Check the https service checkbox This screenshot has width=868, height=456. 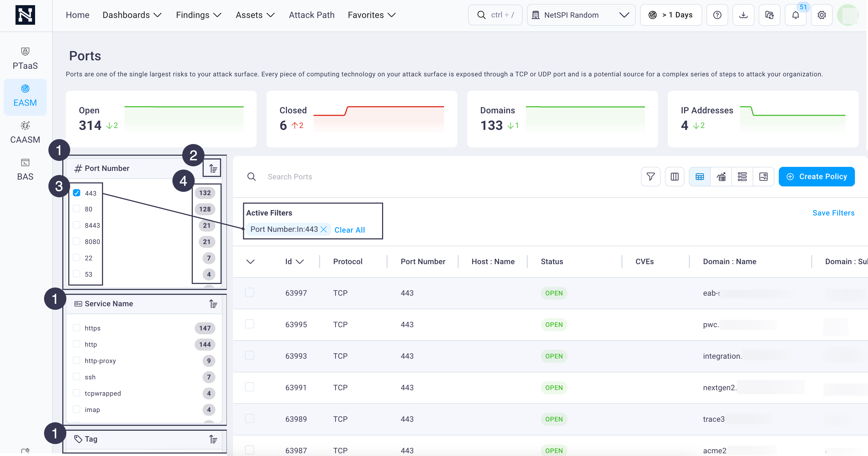click(77, 328)
